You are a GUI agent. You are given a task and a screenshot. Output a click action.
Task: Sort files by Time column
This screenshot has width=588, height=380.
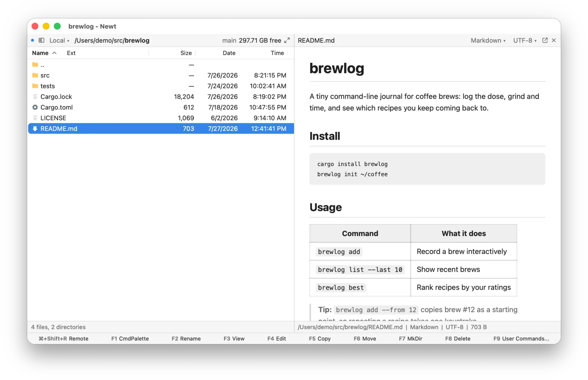pos(277,53)
